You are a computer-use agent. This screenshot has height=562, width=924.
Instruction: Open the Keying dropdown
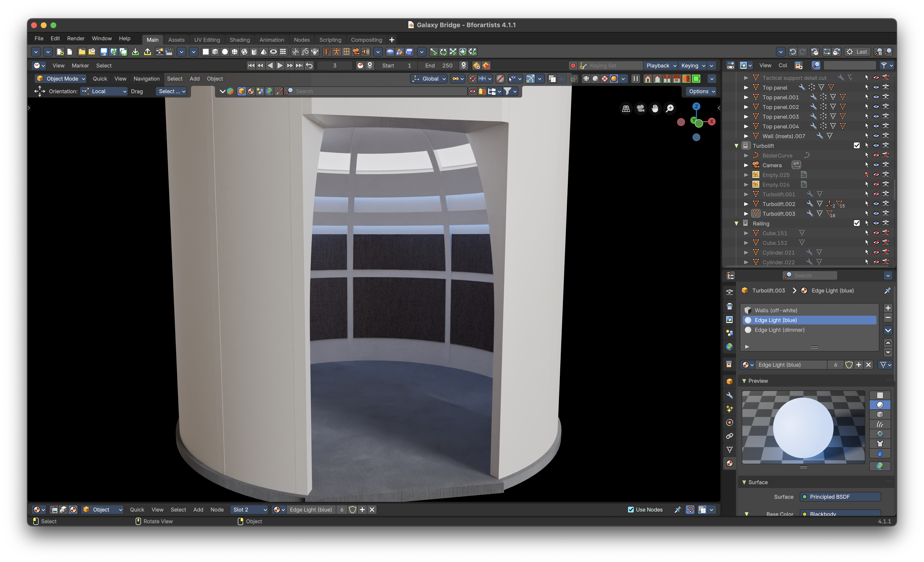click(x=693, y=66)
